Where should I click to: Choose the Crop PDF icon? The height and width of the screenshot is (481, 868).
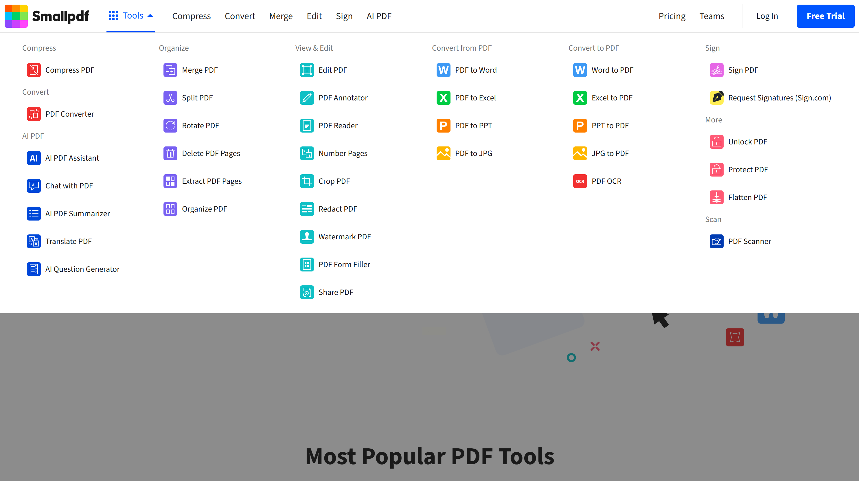click(307, 181)
